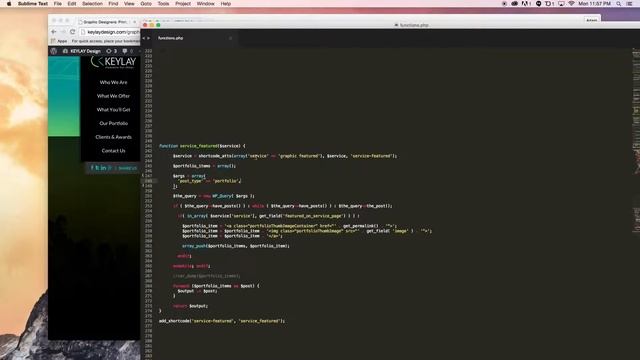Open the Apple menu
This screenshot has width=640, height=360.
[x=9, y=4]
